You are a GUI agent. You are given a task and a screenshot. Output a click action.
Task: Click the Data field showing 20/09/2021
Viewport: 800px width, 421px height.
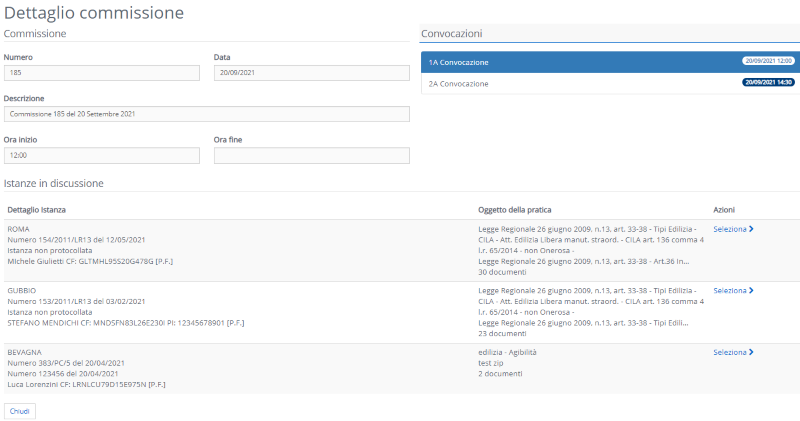[311, 73]
